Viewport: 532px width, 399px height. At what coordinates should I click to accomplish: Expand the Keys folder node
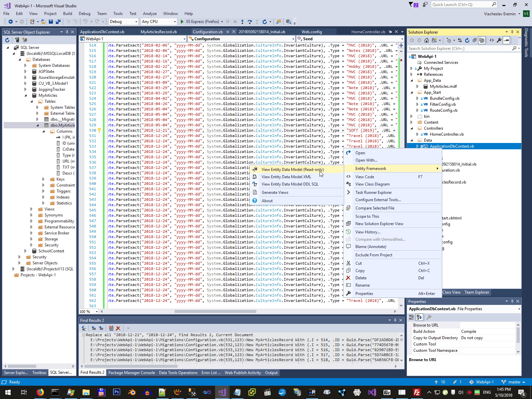43,179
